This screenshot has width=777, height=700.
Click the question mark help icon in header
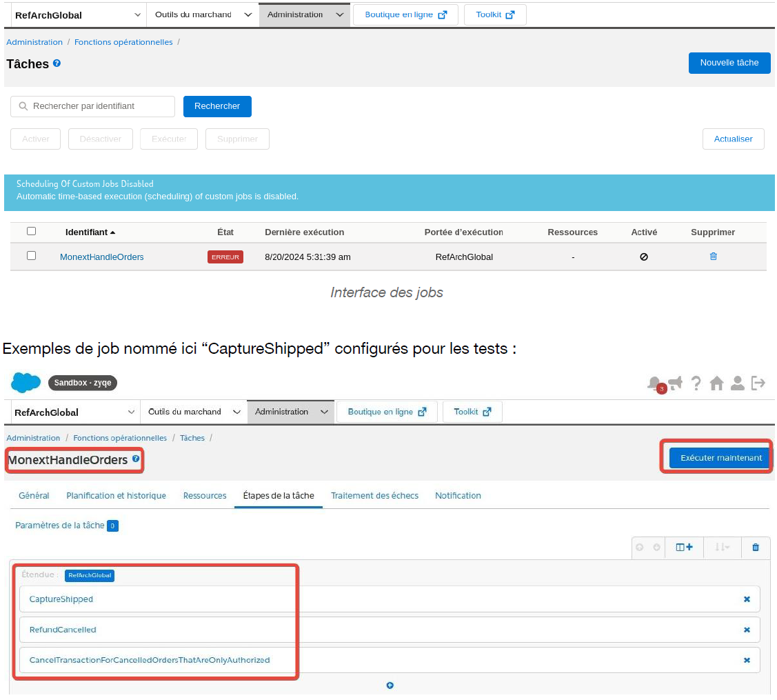pos(696,383)
